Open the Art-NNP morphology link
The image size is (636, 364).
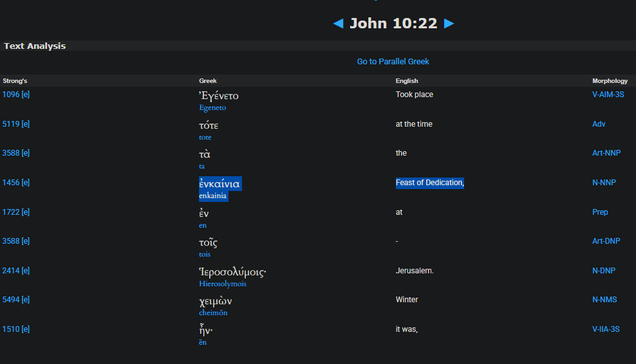tap(606, 153)
